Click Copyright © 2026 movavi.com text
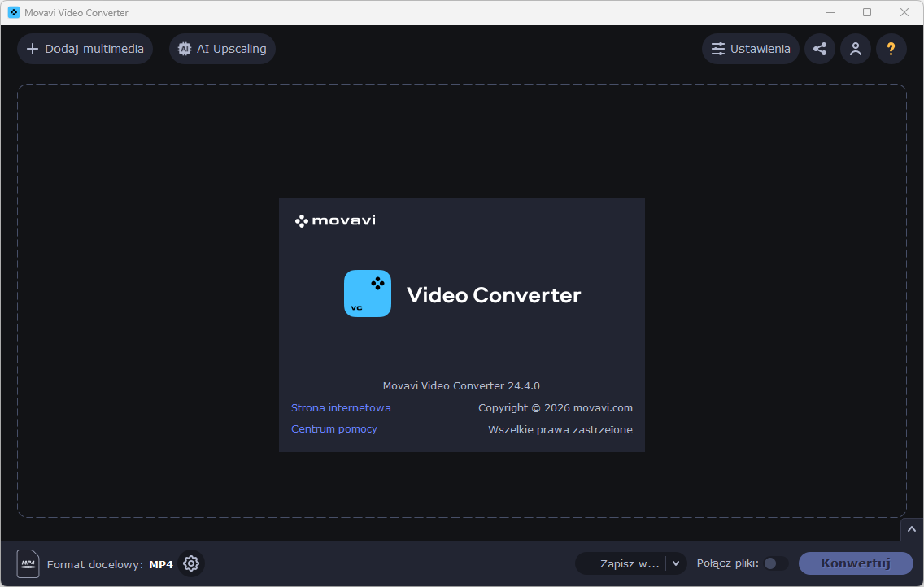Screen dimensions: 924x587 (x=555, y=407)
